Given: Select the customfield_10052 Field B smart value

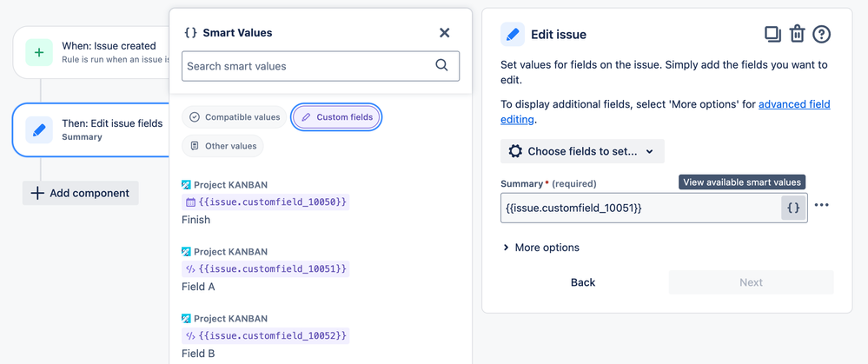Looking at the screenshot, I should point(273,336).
